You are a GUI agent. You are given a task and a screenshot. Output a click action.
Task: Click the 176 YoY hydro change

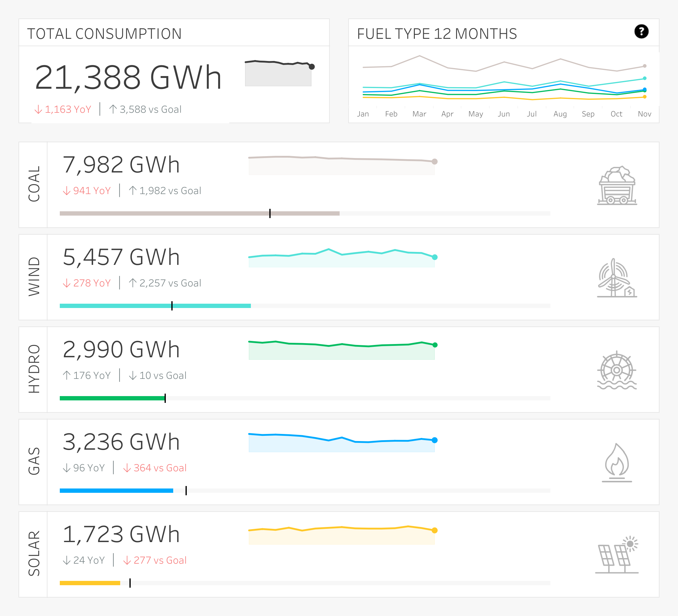tap(87, 375)
